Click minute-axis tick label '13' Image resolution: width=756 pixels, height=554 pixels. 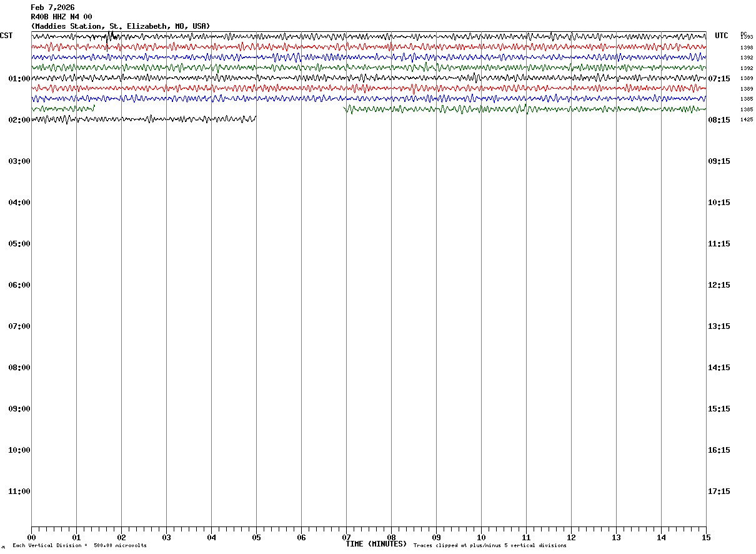616,538
